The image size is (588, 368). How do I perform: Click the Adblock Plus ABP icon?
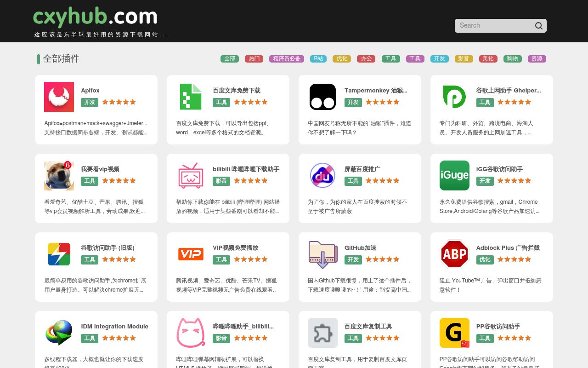454,254
